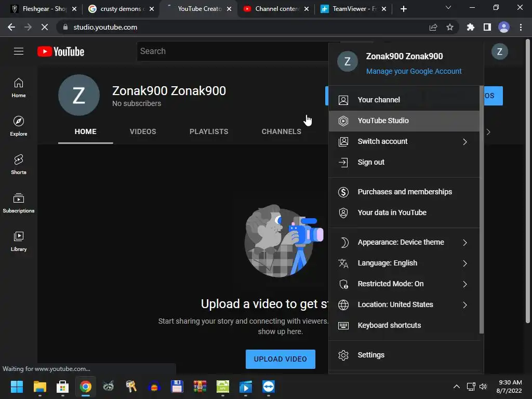
Task: Switch to the PLAYLISTS channel tab
Action: click(209, 131)
